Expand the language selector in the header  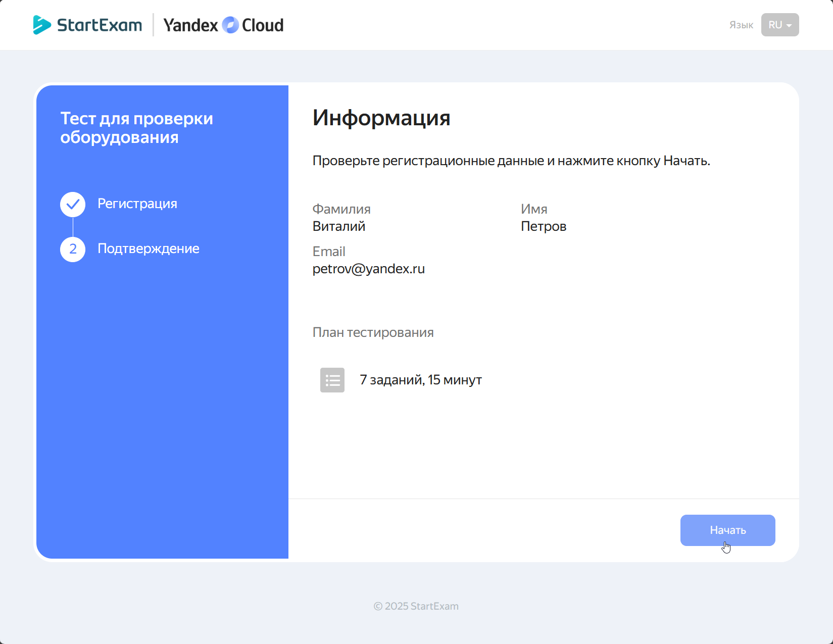tap(779, 24)
